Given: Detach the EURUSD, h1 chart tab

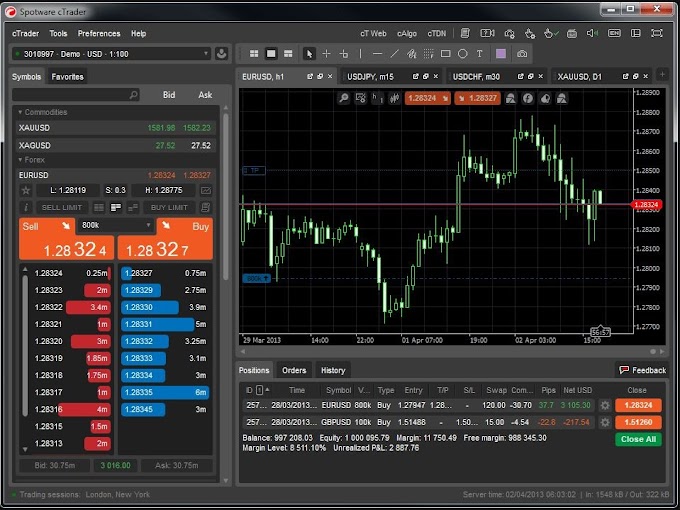Looking at the screenshot, I should click(310, 76).
